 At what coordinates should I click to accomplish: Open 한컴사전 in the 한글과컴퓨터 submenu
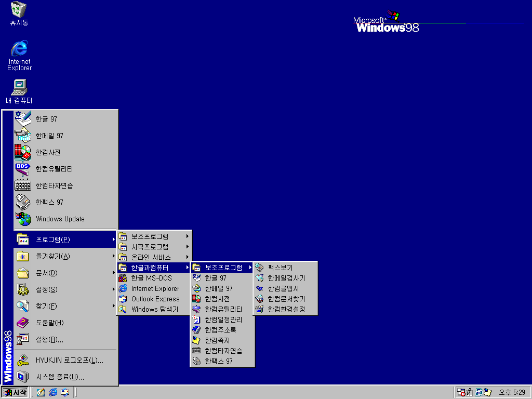(x=222, y=299)
